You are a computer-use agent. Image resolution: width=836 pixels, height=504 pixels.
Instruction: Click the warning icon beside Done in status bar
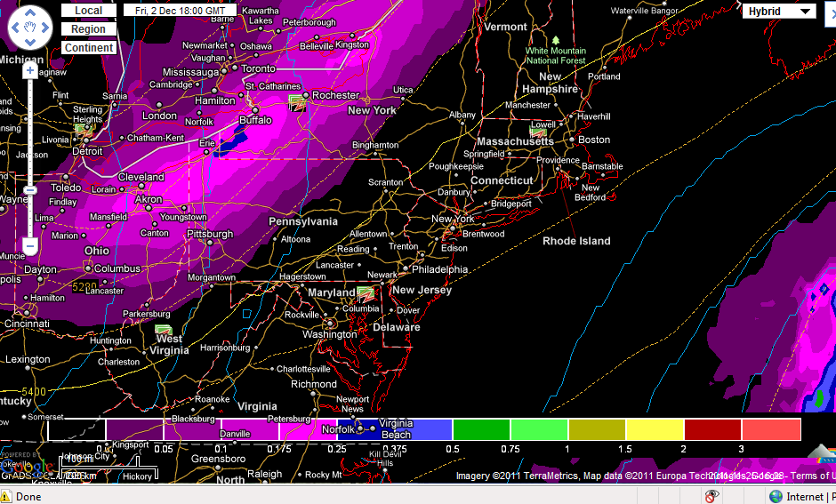click(x=5, y=497)
